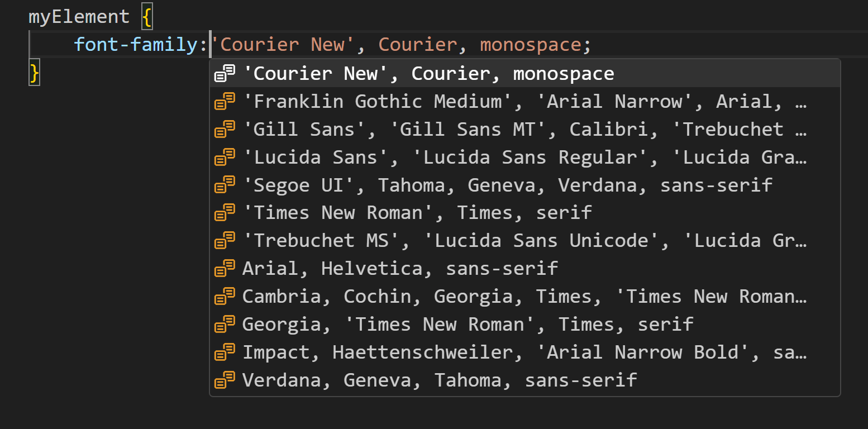Click the icon beside Verdana, Geneva, Tahoma suggestion
This screenshot has height=429, width=868.
pyautogui.click(x=225, y=380)
